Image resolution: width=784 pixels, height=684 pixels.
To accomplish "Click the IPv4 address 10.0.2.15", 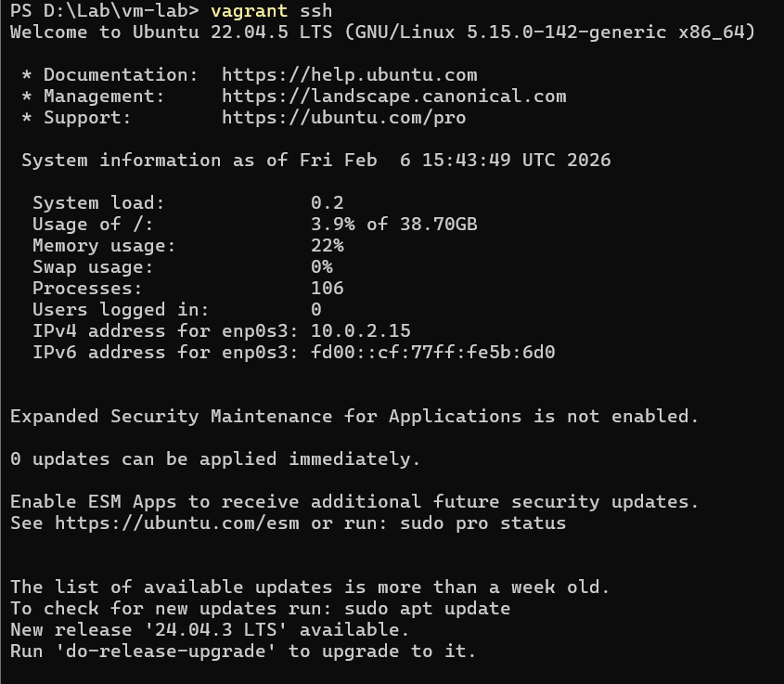I will (x=360, y=331).
